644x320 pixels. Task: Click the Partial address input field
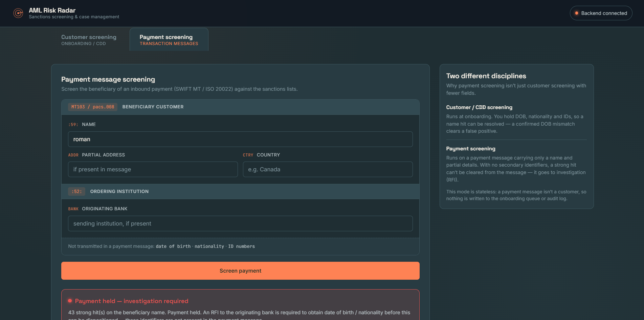(x=153, y=169)
